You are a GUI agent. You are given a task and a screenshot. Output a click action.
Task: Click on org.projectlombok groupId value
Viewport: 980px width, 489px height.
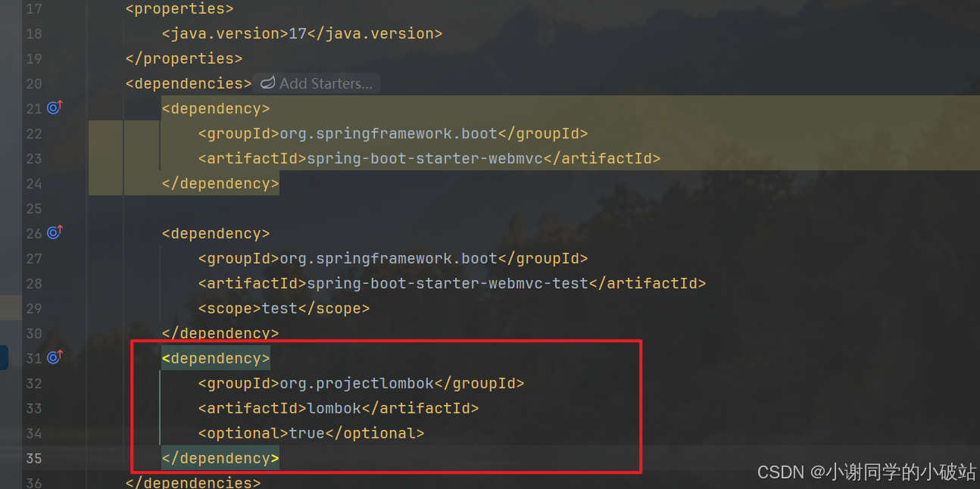357,383
